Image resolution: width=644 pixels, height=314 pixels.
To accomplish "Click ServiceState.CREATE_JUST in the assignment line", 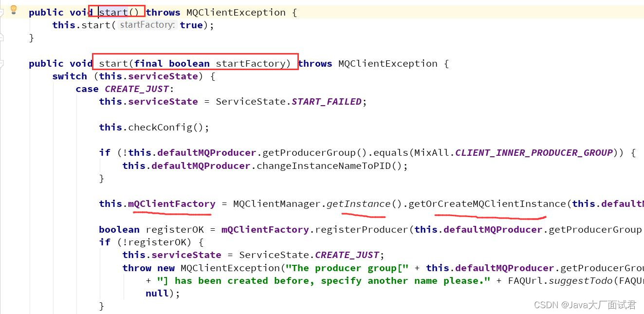I will [x=309, y=255].
